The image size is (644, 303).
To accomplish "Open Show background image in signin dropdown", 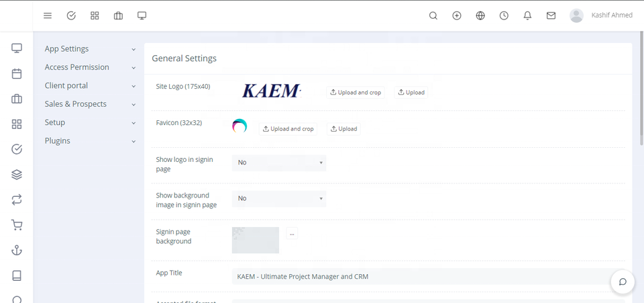I will point(279,198).
